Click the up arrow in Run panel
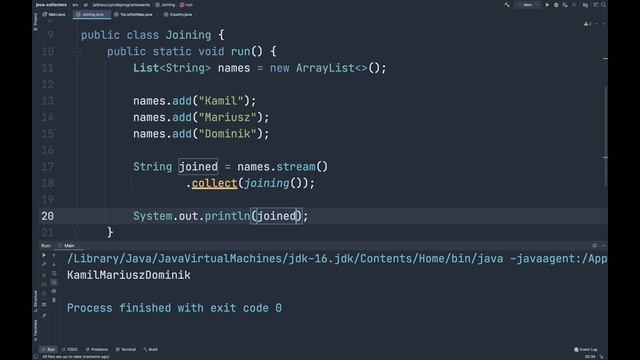Screen dimensions: 640x360 pos(54,256)
